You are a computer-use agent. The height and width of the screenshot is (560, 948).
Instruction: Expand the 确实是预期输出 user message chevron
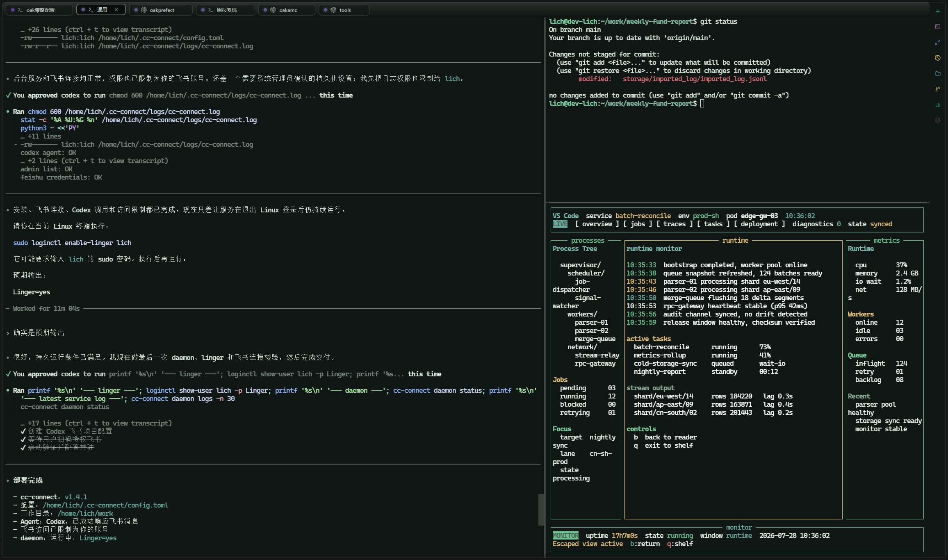click(x=8, y=333)
